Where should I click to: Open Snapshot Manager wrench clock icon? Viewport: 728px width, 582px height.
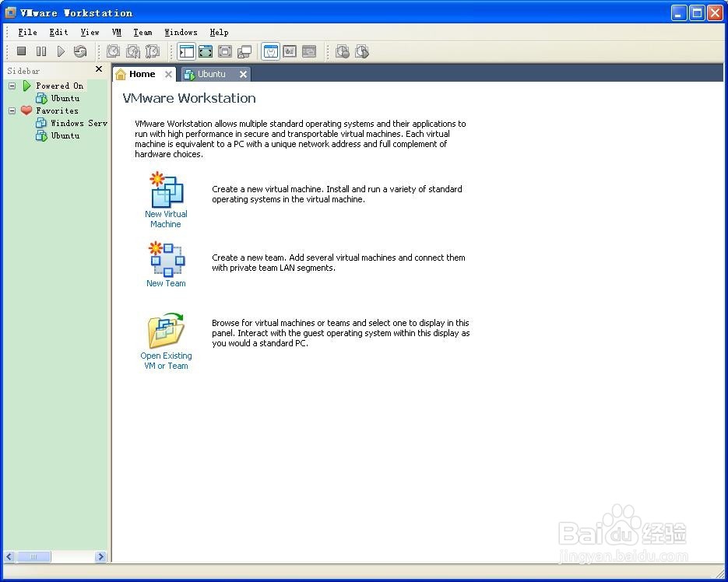[153, 51]
